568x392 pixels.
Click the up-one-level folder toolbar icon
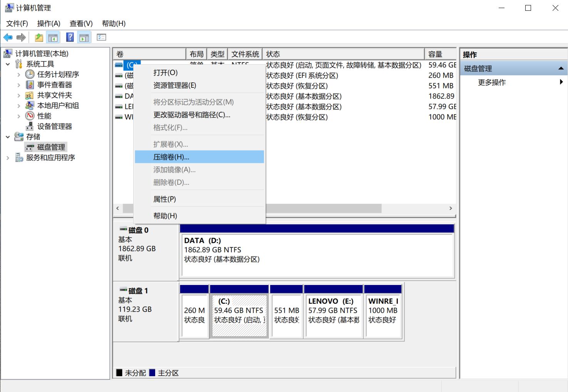(x=39, y=37)
